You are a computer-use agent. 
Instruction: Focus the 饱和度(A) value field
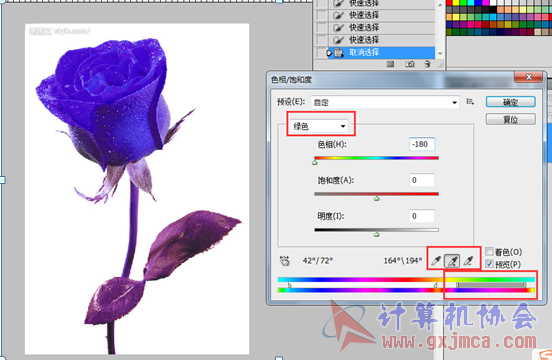[x=422, y=180]
